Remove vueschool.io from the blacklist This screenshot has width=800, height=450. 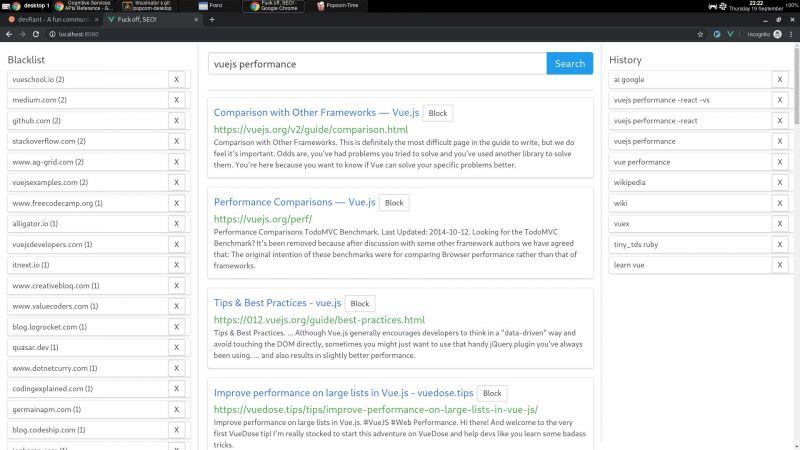point(176,79)
